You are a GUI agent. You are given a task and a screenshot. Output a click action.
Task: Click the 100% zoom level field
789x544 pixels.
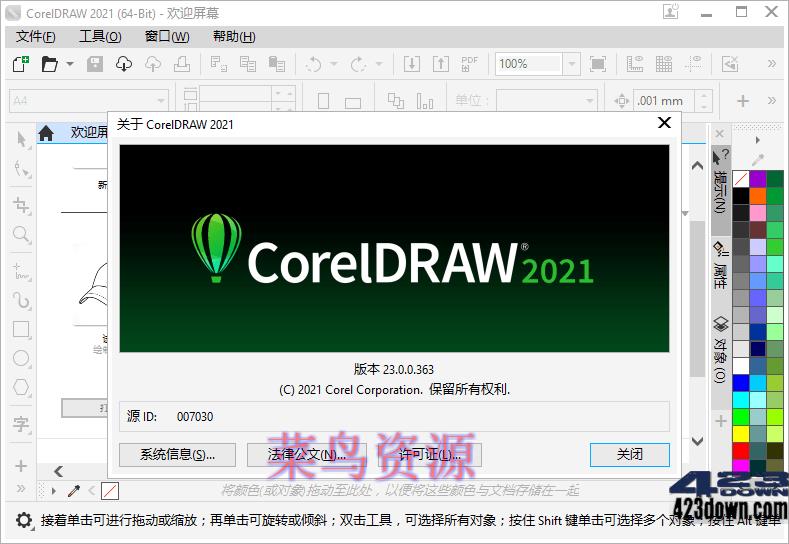point(528,64)
